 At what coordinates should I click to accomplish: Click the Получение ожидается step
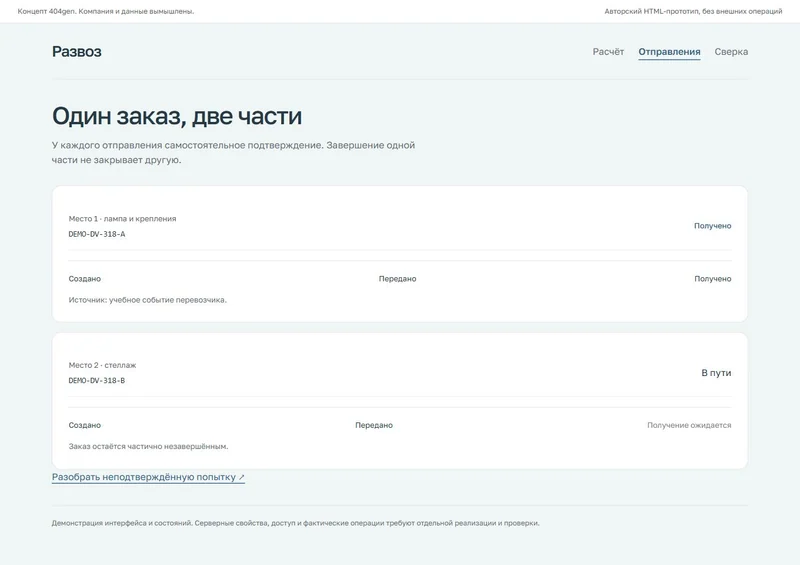click(689, 425)
